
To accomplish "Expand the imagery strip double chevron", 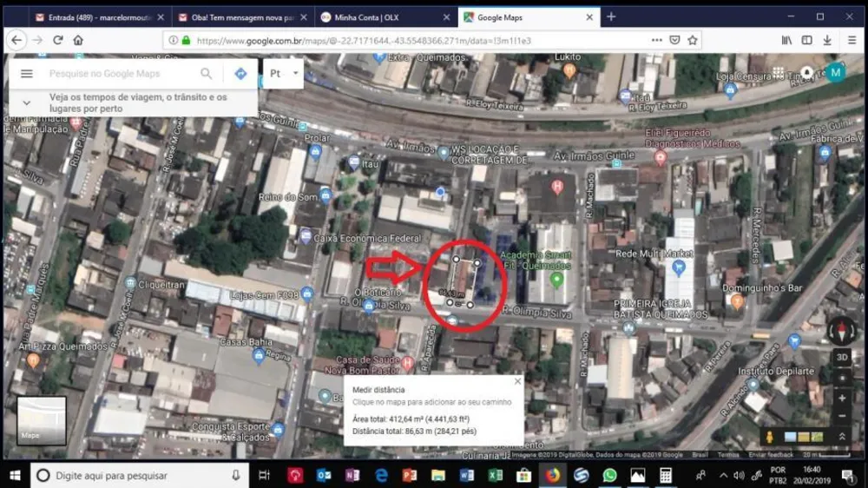I will (x=842, y=437).
